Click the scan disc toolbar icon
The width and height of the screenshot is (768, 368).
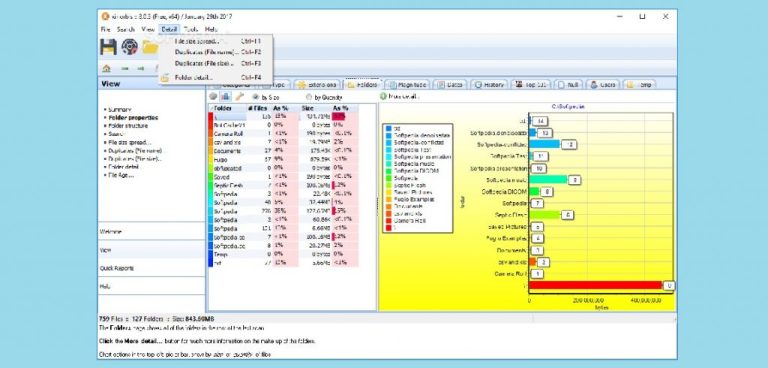click(x=129, y=47)
